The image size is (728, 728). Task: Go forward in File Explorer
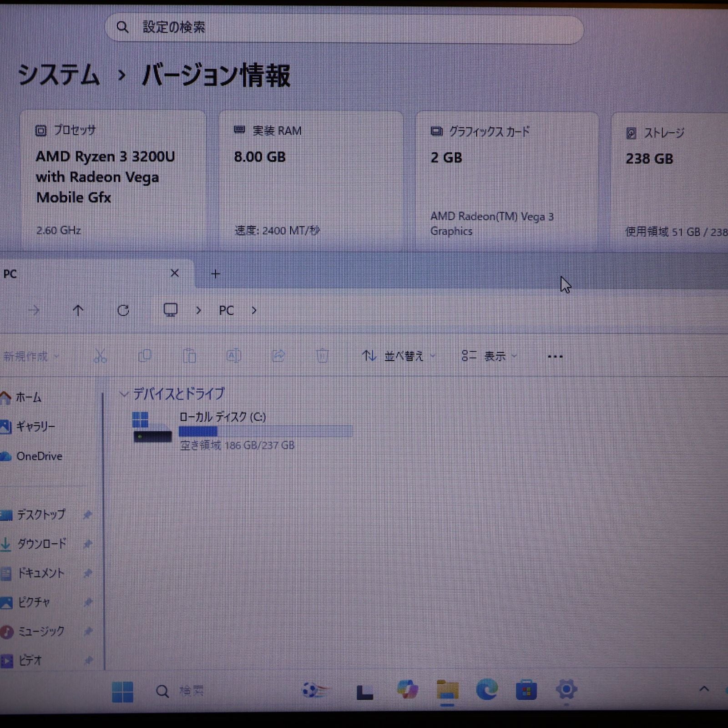click(34, 310)
